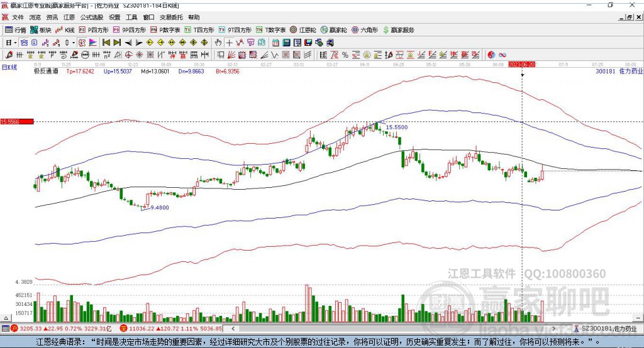Select the red pencil drawing tool

9,55
